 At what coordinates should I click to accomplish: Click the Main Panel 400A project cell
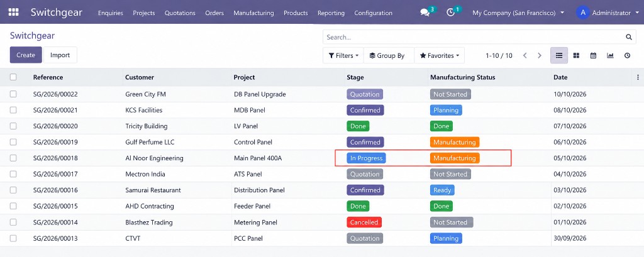pyautogui.click(x=258, y=158)
